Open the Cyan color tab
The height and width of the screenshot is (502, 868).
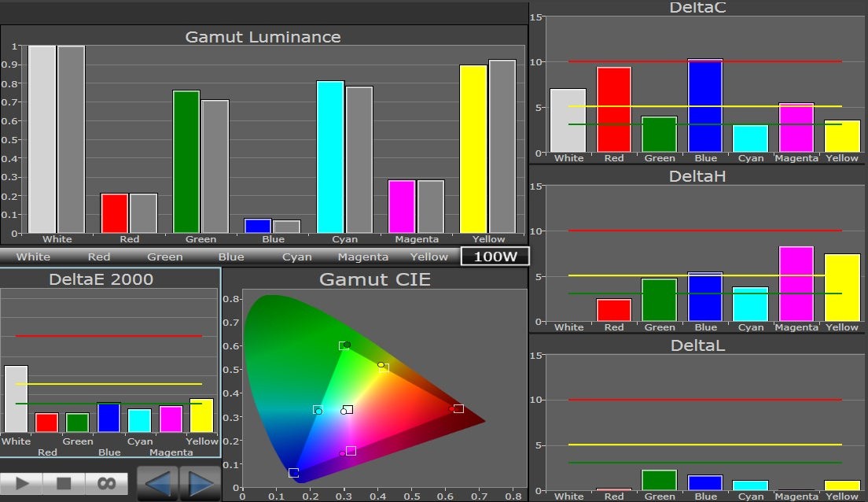point(297,257)
